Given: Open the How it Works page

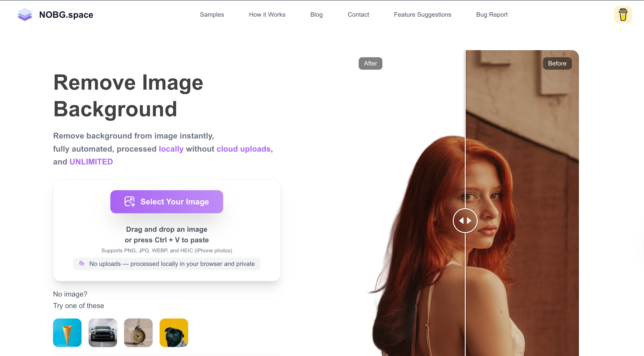Looking at the screenshot, I should (267, 14).
